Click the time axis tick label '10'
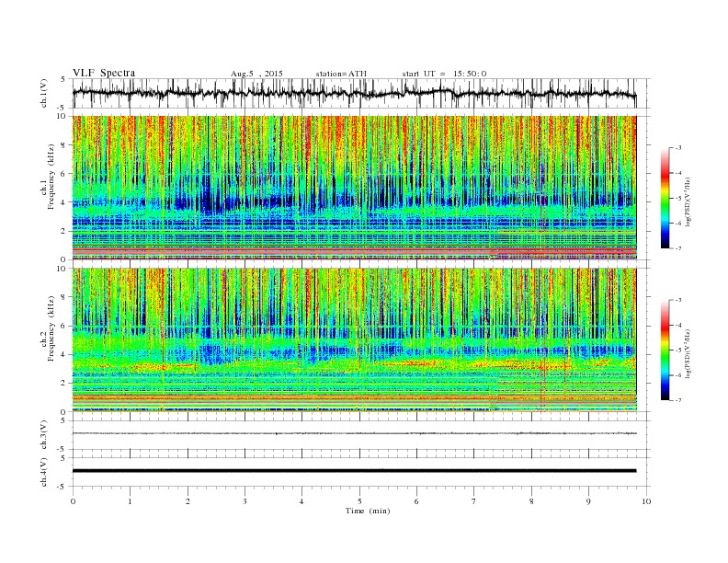The height and width of the screenshot is (563, 728). 646,501
